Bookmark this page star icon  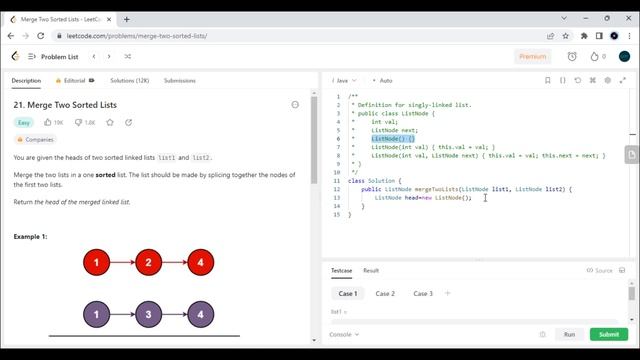click(565, 36)
